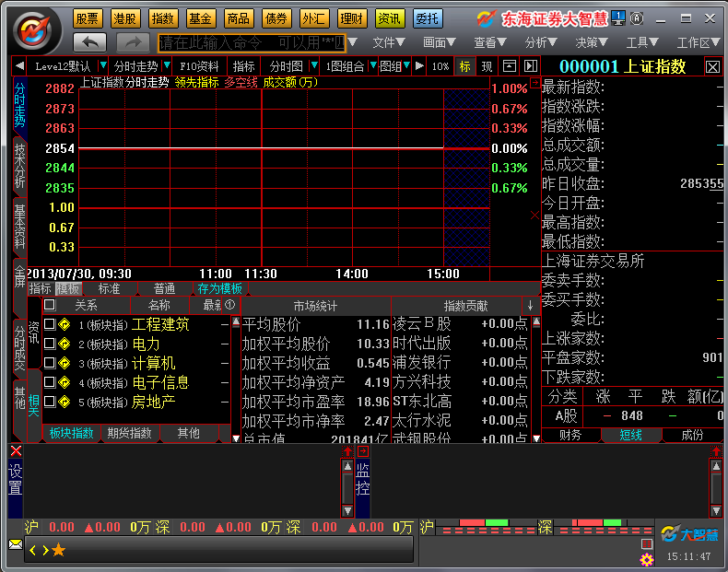The height and width of the screenshot is (572, 728).
Task: Click the red X marker beside the chart
Action: click(x=534, y=215)
